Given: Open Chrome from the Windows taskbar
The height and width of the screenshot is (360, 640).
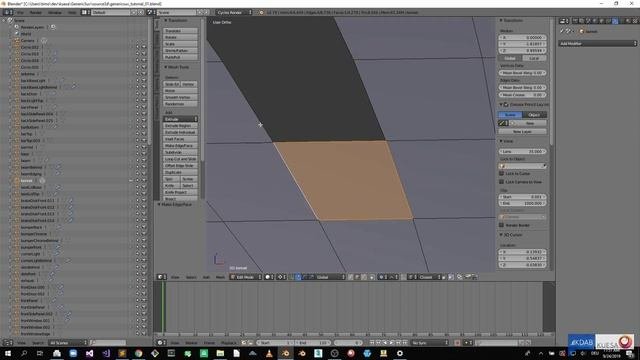Looking at the screenshot, I should click(138, 353).
